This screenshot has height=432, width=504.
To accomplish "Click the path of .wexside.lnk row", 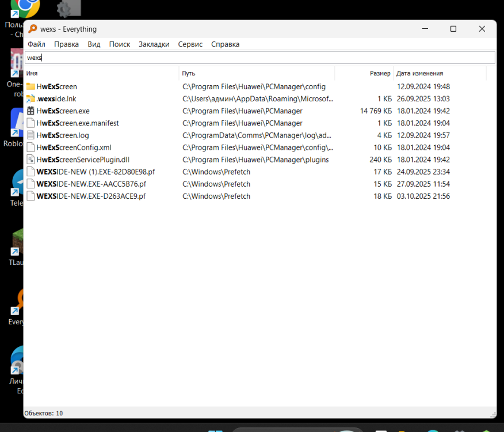I will [x=258, y=99].
